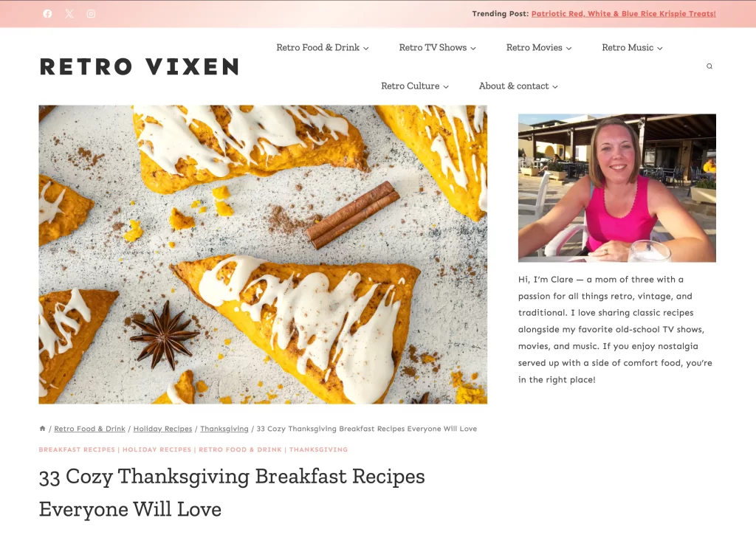Open the trending Rice Krispie Treats post
The width and height of the screenshot is (756, 535).
point(623,13)
